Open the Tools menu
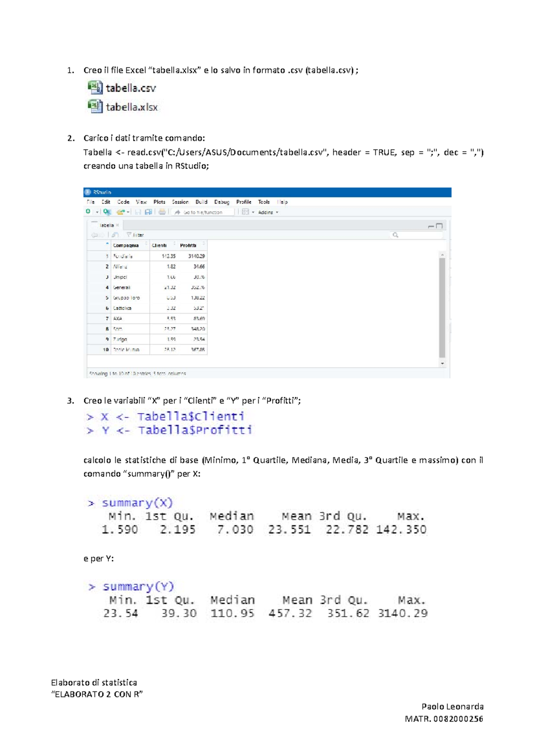The height and width of the screenshot is (756, 535). tap(264, 202)
